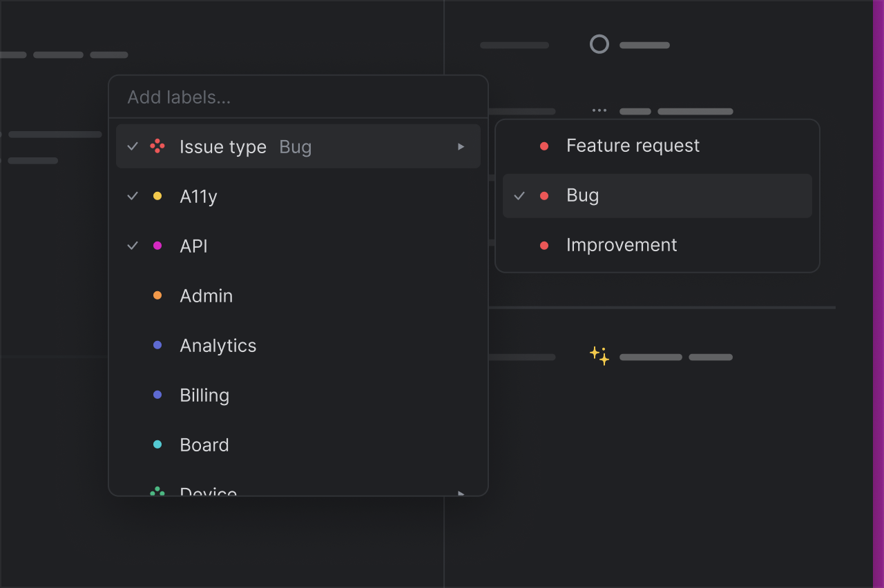Open the Issue type label group

click(x=222, y=146)
